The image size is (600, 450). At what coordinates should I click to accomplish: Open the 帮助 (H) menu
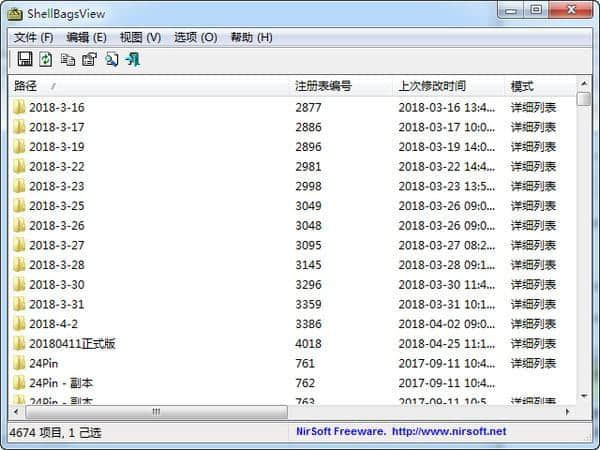pyautogui.click(x=251, y=38)
